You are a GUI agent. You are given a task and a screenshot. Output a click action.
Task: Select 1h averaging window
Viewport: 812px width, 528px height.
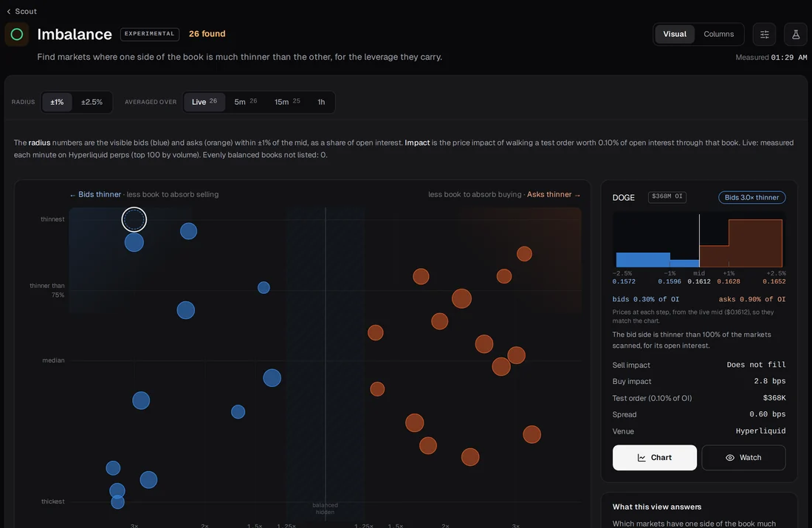[321, 102]
